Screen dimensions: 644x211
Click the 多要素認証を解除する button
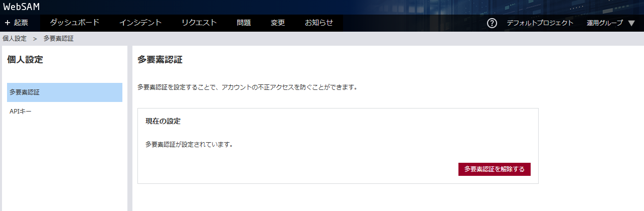(x=495, y=169)
